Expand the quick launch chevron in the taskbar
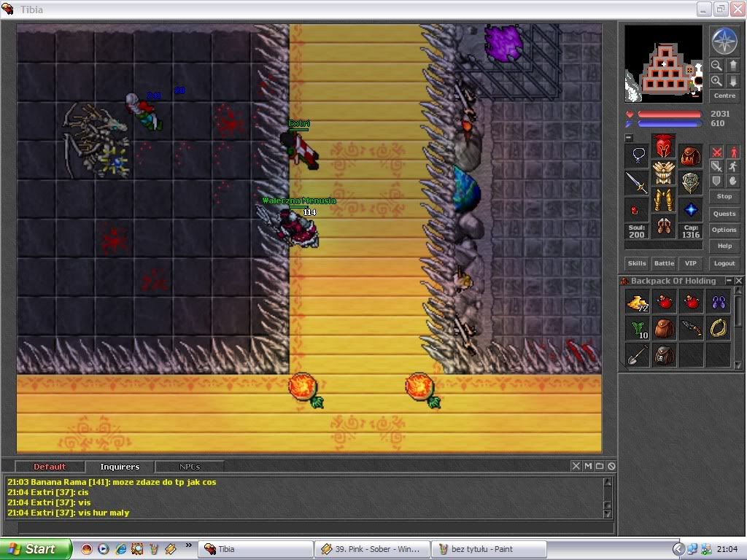The image size is (747, 560). [189, 545]
